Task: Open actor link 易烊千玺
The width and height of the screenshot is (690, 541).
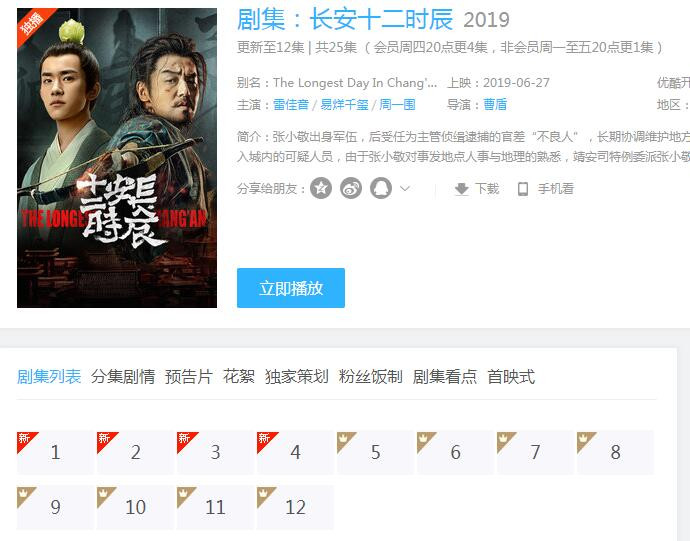Action: (x=344, y=105)
